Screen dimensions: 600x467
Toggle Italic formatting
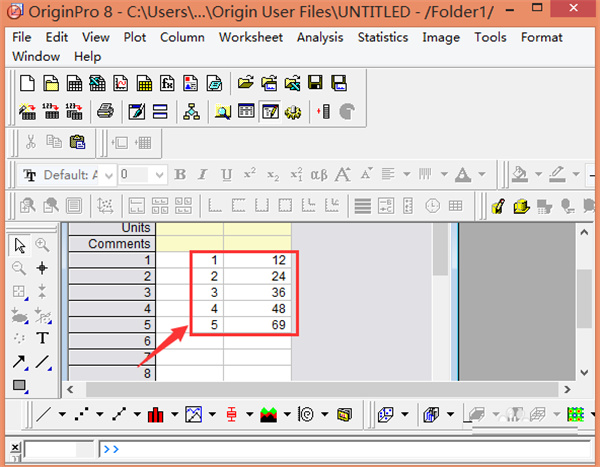[x=203, y=175]
